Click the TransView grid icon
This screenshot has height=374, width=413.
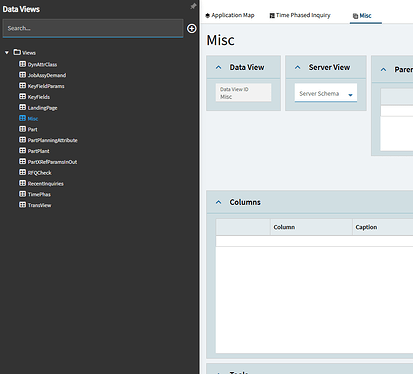point(22,205)
